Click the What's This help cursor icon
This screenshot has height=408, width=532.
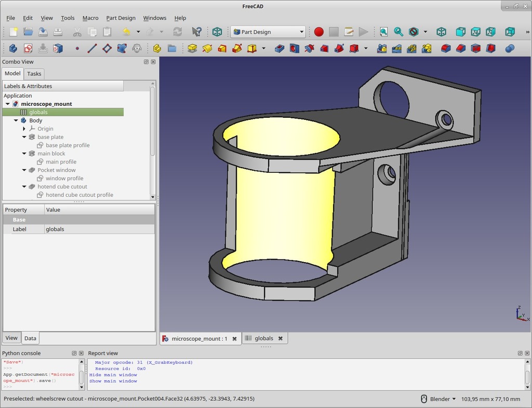[x=196, y=32]
